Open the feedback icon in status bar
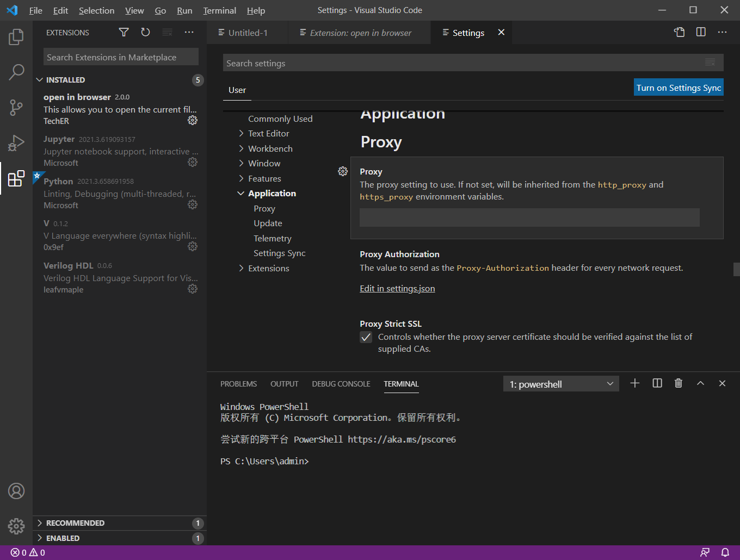The image size is (740, 560). pos(705,552)
